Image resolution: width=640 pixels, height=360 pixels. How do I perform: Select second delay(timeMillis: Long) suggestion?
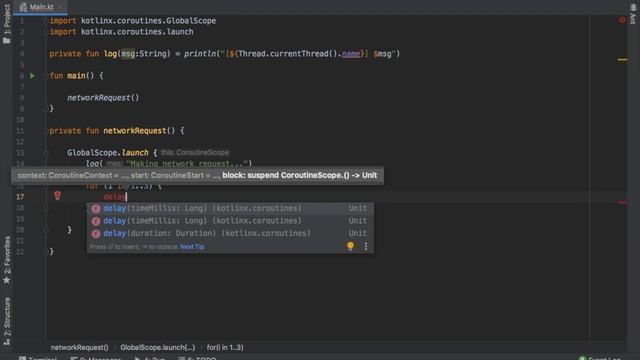[230, 221]
